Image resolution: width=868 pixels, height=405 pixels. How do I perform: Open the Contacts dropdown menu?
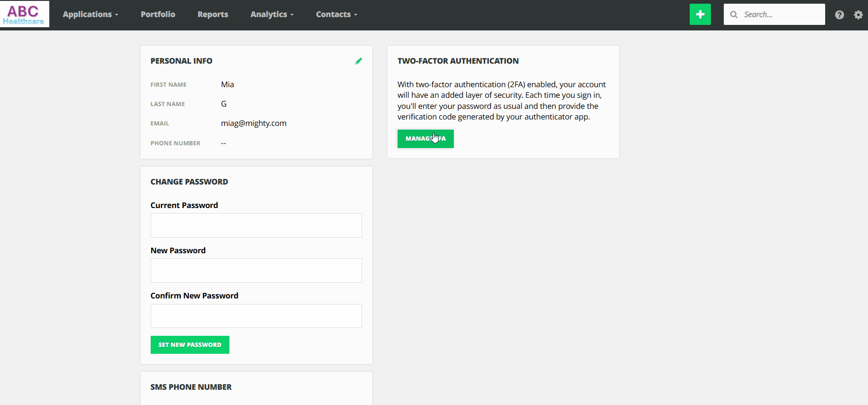click(336, 14)
